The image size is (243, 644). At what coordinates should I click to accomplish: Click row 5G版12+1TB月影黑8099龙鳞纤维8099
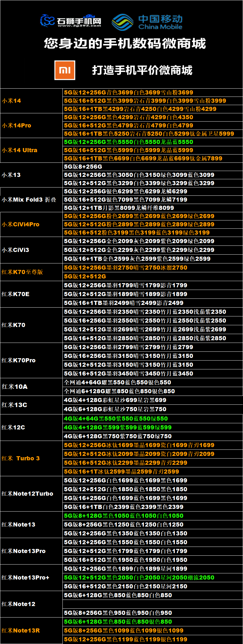[x=153, y=208]
